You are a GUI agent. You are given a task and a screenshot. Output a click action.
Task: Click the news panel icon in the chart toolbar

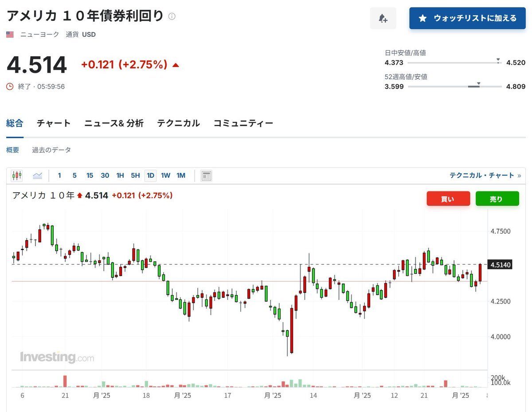pos(206,175)
